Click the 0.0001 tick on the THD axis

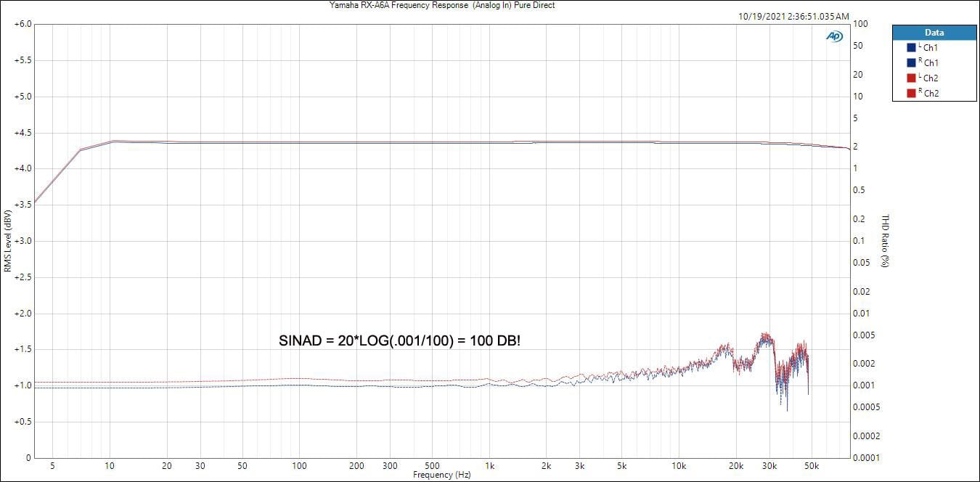[867, 458]
